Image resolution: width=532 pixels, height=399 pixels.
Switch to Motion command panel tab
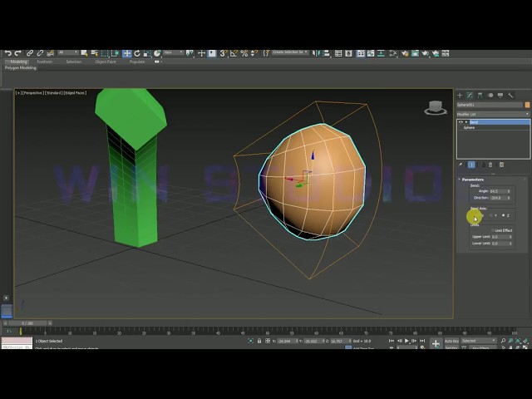(x=490, y=96)
